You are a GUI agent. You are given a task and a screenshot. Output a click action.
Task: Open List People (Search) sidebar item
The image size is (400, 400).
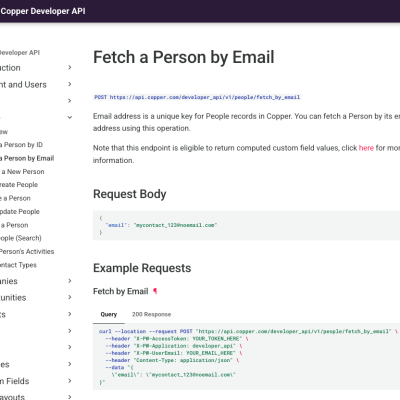21,238
